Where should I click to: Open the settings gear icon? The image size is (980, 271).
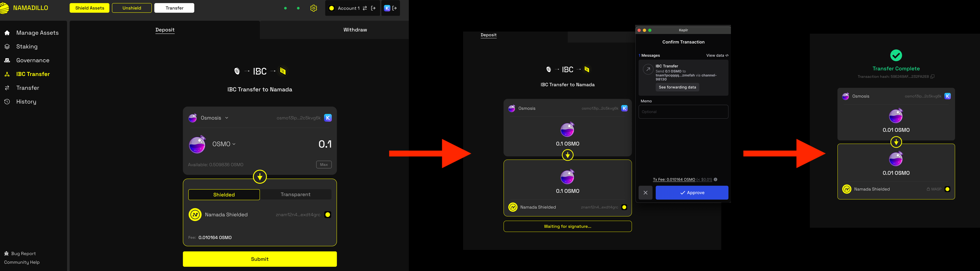314,8
